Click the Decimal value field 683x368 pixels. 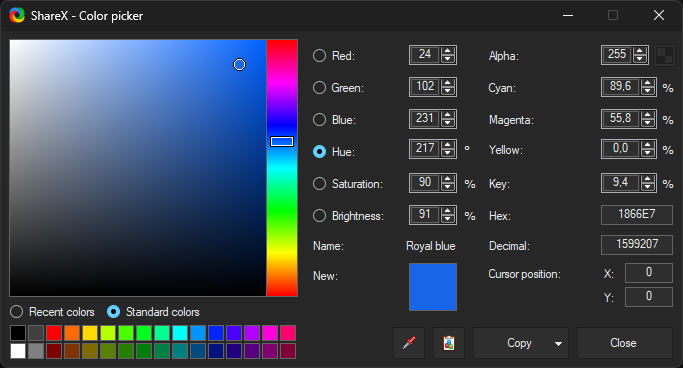(637, 244)
